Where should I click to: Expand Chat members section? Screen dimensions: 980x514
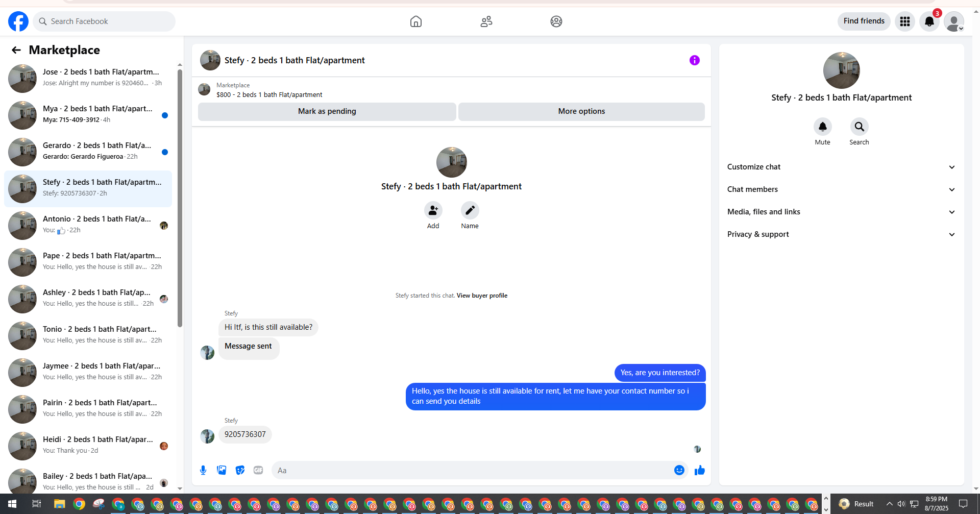(841, 189)
